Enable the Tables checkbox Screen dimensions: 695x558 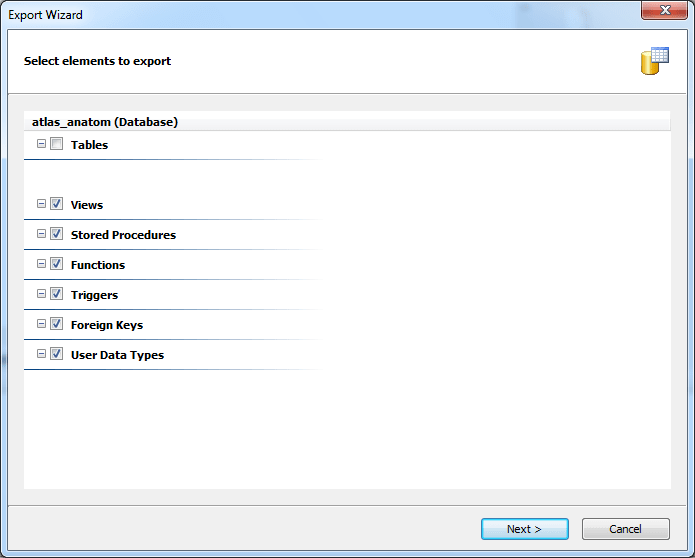[x=57, y=144]
